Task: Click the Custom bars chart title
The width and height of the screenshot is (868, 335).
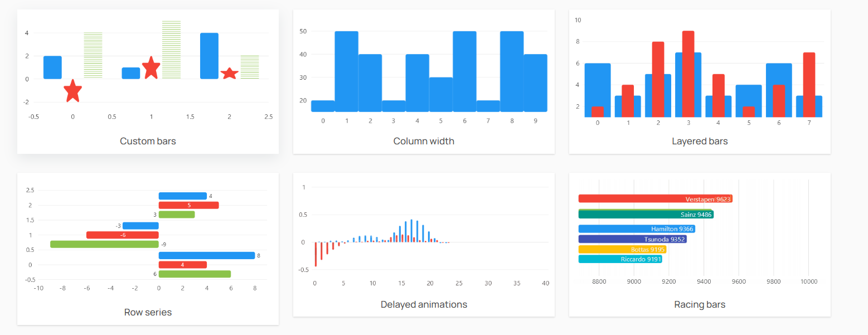Action: click(x=147, y=141)
